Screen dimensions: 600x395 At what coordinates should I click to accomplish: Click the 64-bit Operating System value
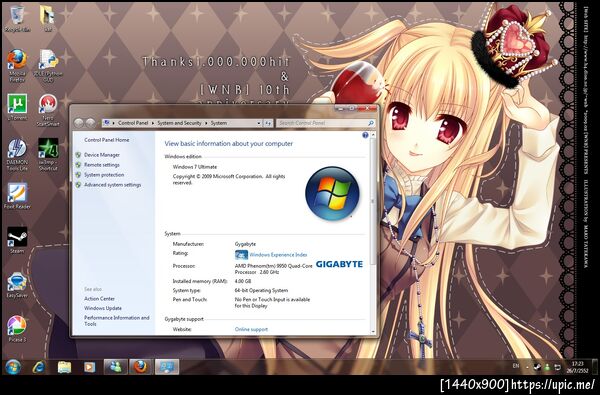coord(261,291)
